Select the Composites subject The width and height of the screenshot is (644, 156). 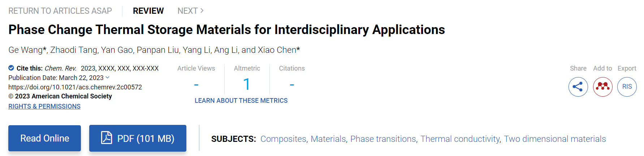pos(283,139)
